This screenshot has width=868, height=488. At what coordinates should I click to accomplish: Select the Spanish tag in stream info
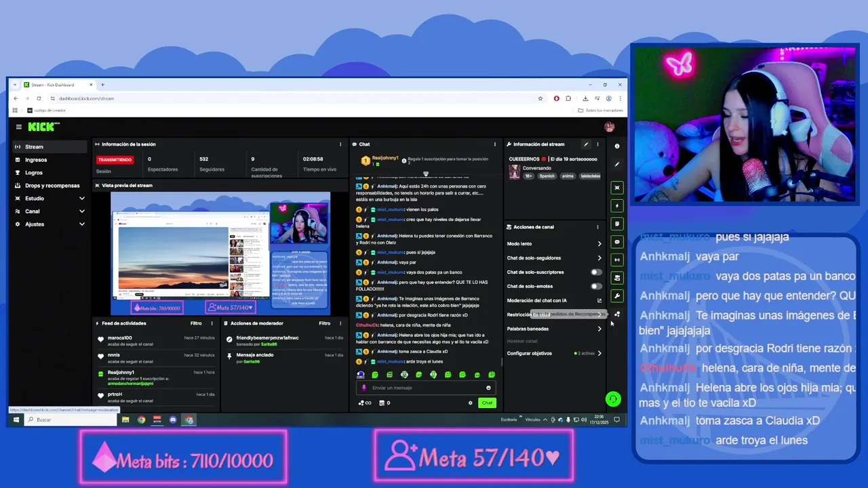(547, 176)
